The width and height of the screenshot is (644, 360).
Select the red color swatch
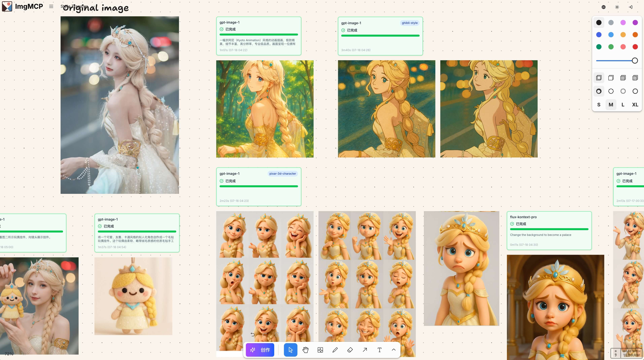click(635, 47)
